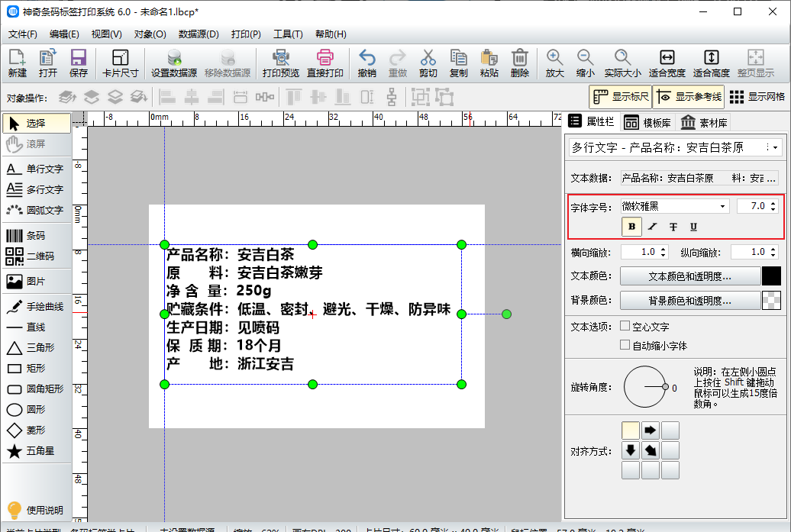Paste using the 粘贴 icon
Image resolution: width=791 pixels, height=532 pixels.
click(x=489, y=63)
